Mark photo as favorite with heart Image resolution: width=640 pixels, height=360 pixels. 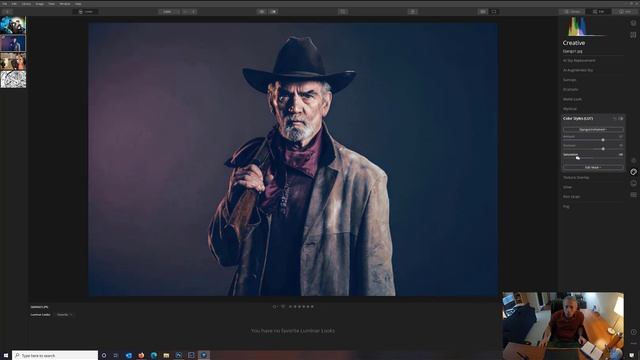(x=283, y=307)
